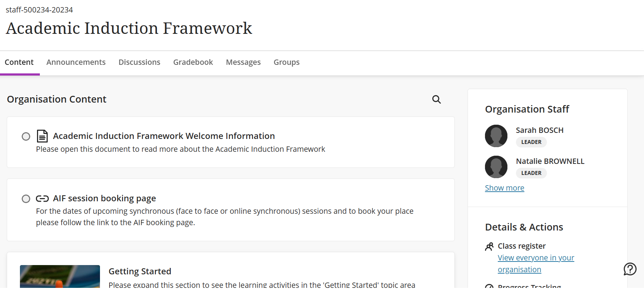Click the Class register label
Screen dimensions: 644x290
pos(522,246)
